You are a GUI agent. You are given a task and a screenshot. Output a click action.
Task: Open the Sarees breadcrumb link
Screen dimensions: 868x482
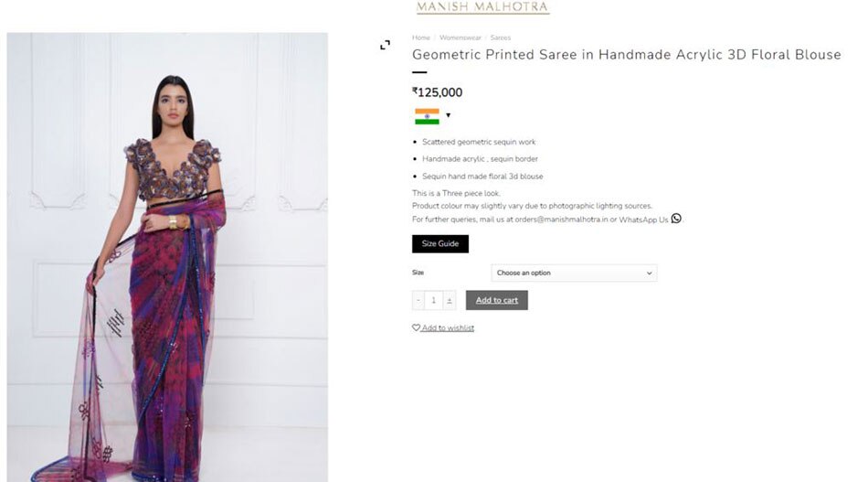pos(501,37)
